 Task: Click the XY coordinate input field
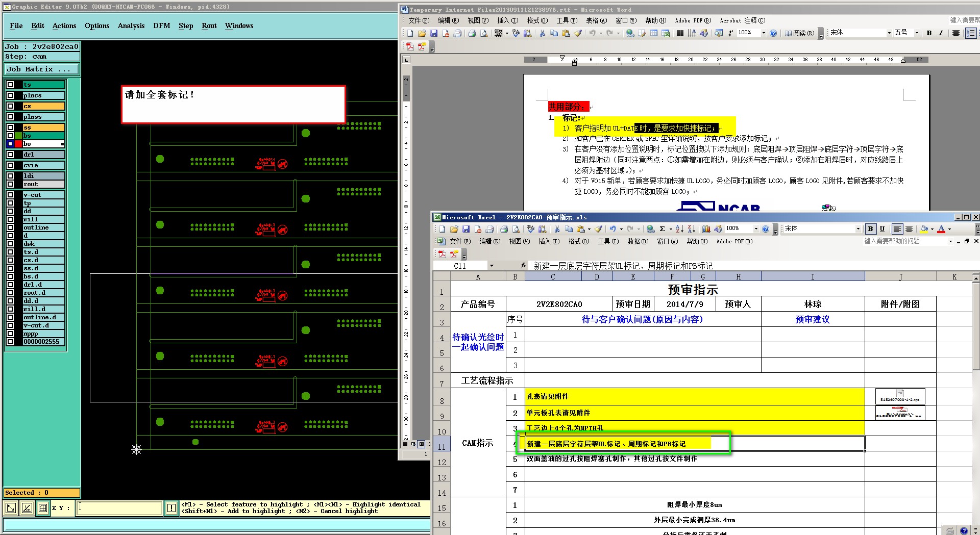(119, 508)
